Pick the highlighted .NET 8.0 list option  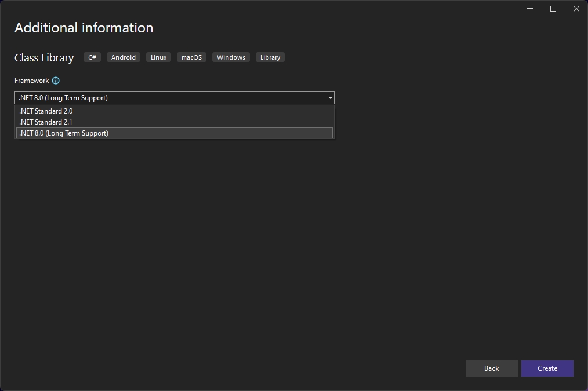(64, 133)
